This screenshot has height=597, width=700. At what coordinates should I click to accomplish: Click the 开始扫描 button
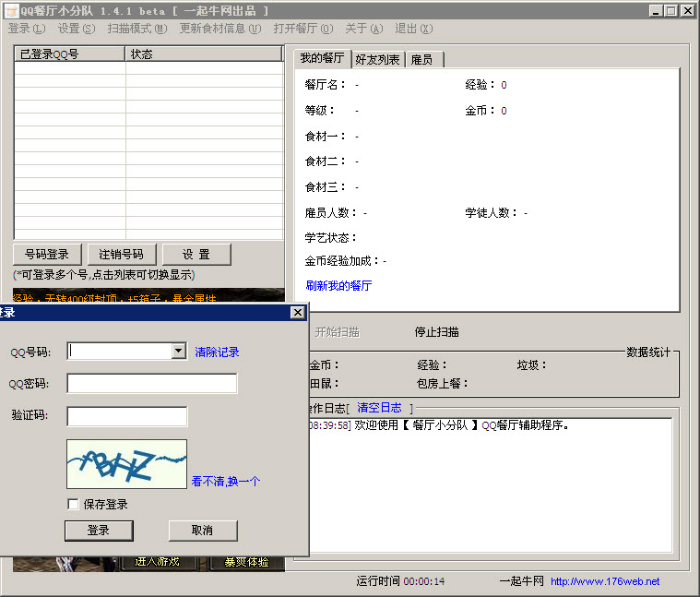[337, 332]
